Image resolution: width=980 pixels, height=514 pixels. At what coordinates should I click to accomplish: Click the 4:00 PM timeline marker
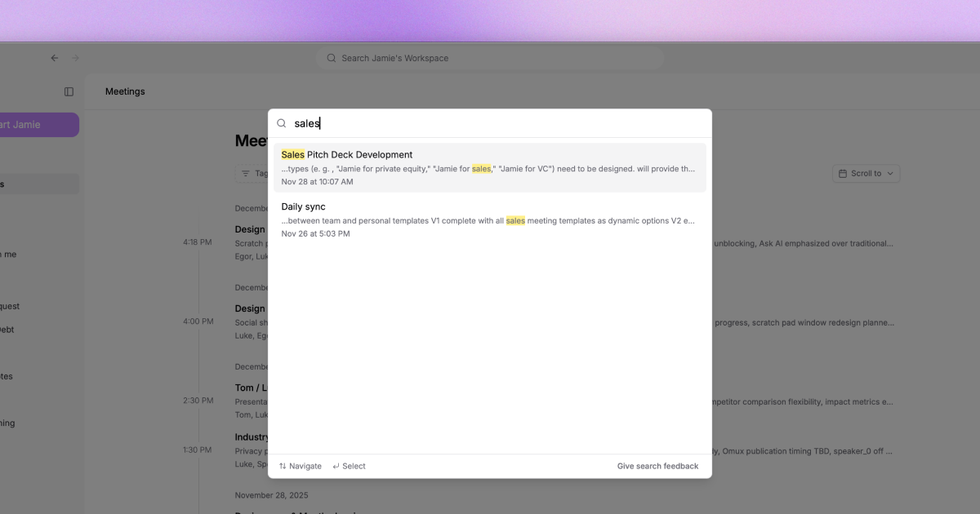coord(198,321)
